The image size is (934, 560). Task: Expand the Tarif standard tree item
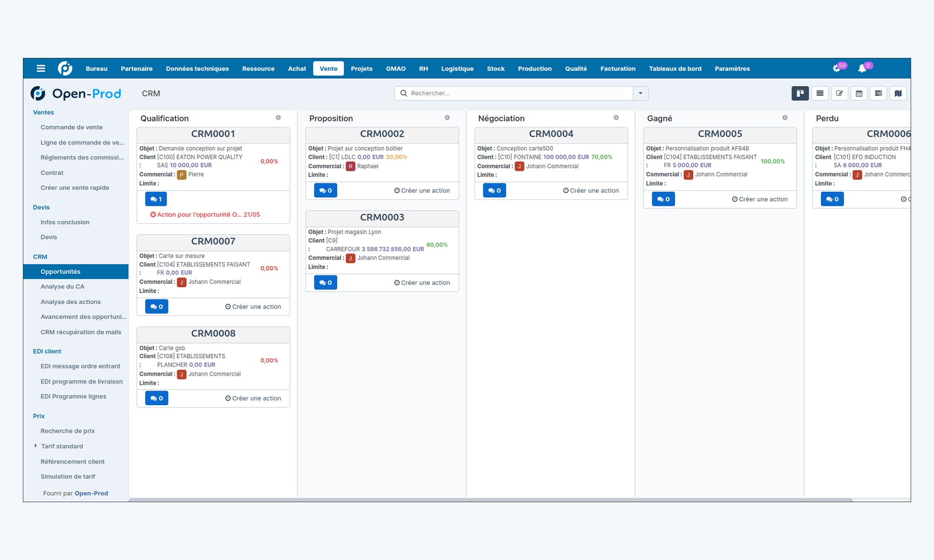(35, 446)
